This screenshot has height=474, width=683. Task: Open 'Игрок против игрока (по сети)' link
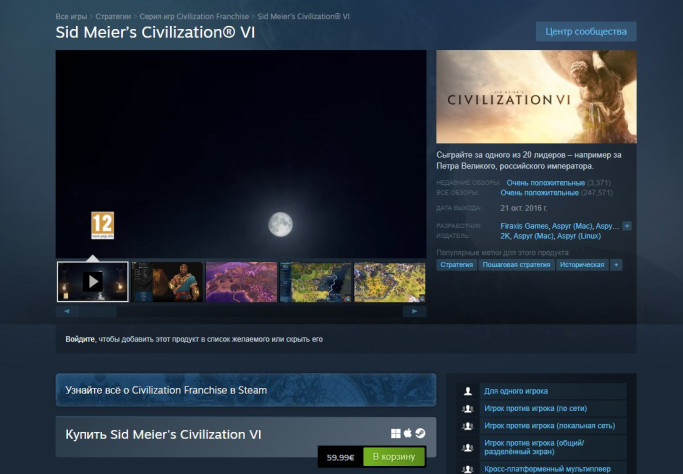click(536, 409)
